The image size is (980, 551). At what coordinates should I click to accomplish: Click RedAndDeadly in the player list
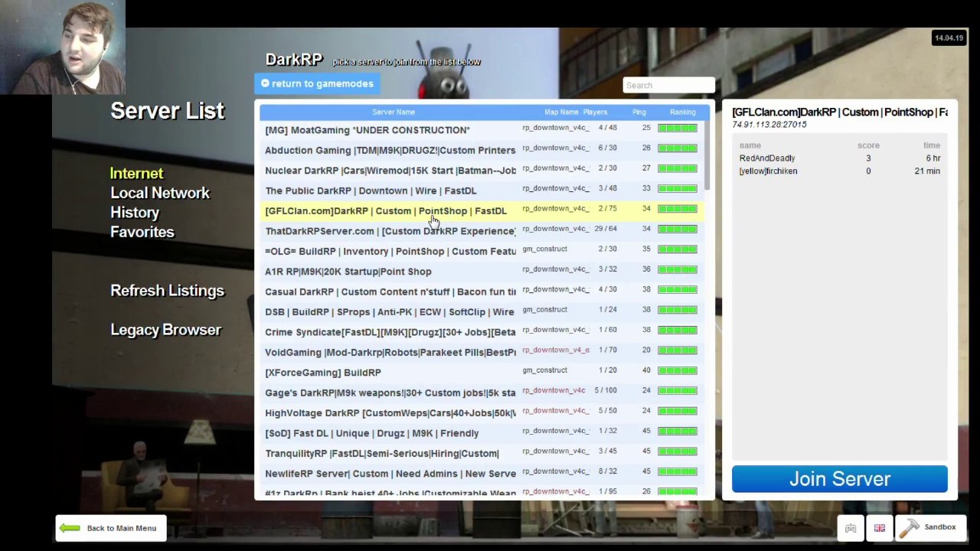pyautogui.click(x=767, y=158)
